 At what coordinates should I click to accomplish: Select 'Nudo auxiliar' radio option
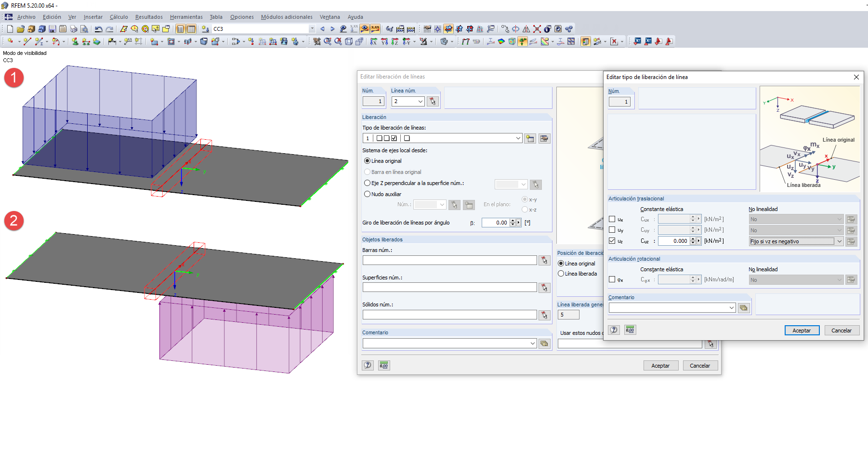pyautogui.click(x=368, y=194)
